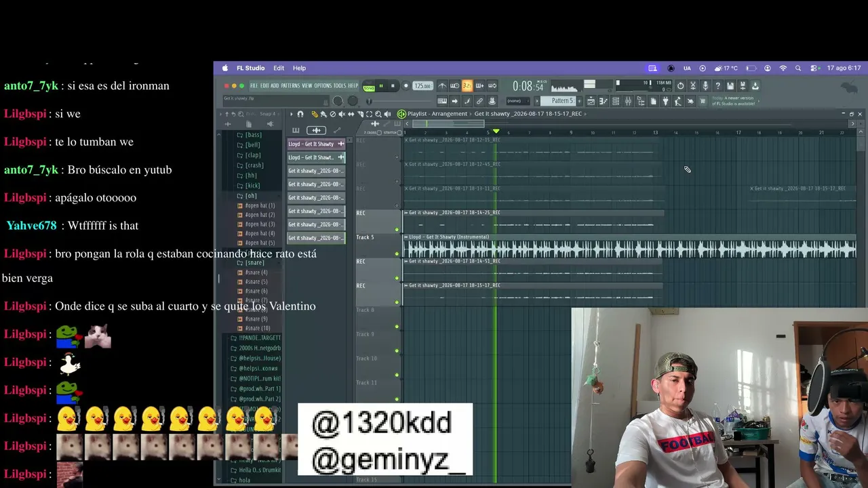Open the ADD menu
Screen dimensions: 868x488
tap(275, 86)
